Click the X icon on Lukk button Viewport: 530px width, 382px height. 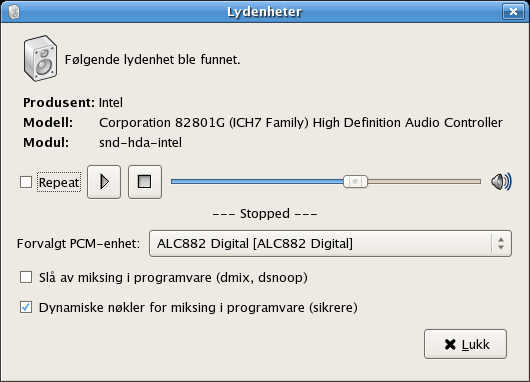(450, 344)
